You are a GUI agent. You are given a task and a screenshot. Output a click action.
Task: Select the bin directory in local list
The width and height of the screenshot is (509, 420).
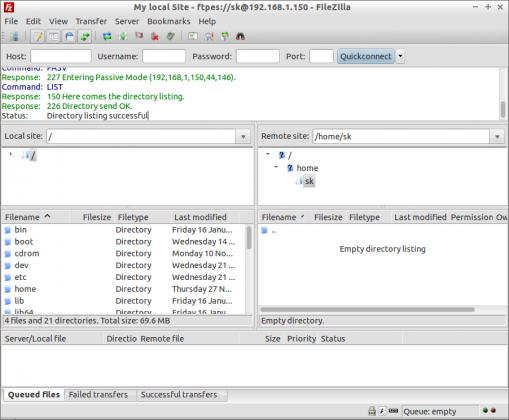point(124,230)
